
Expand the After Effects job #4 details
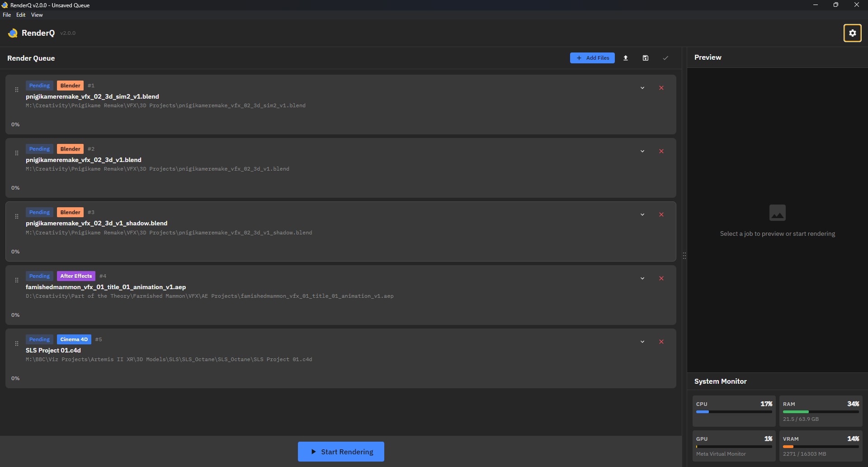pyautogui.click(x=642, y=278)
